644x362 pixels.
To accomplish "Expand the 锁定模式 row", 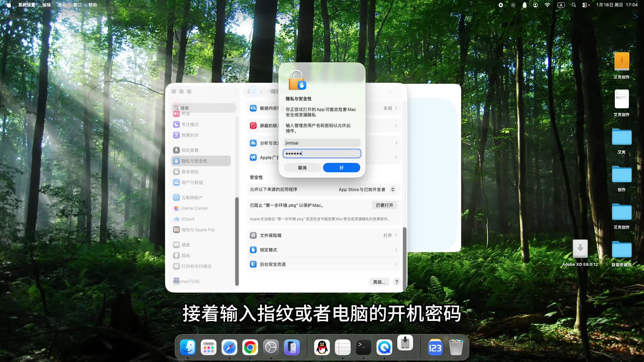I will (x=324, y=250).
